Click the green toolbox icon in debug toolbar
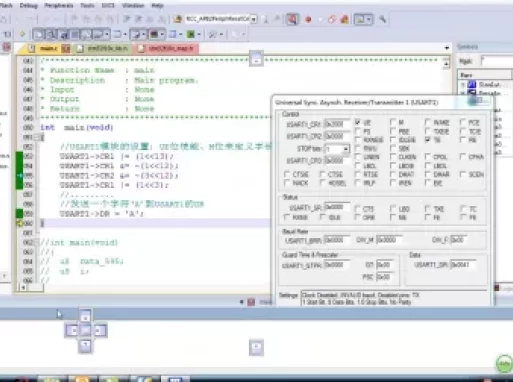The image size is (513, 382). 191,34
